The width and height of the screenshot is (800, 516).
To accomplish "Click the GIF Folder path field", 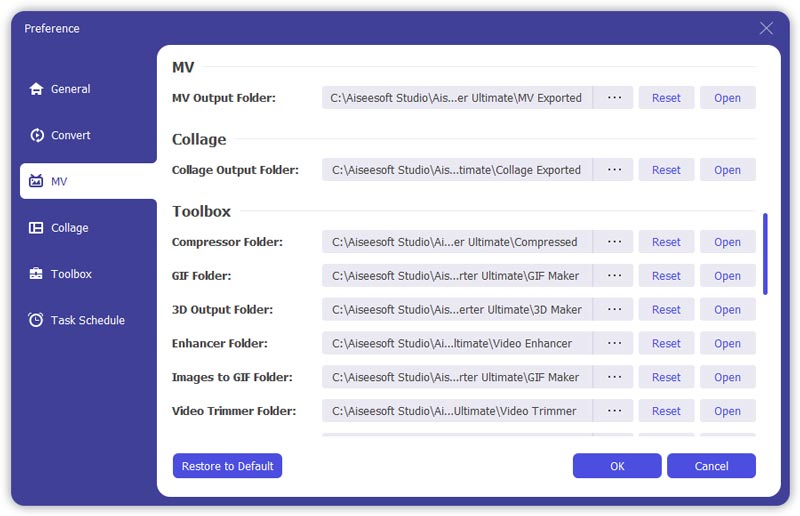I will click(457, 276).
